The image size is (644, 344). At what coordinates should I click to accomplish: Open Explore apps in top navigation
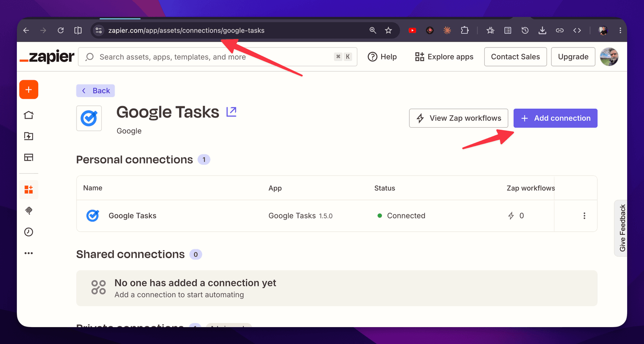click(444, 57)
